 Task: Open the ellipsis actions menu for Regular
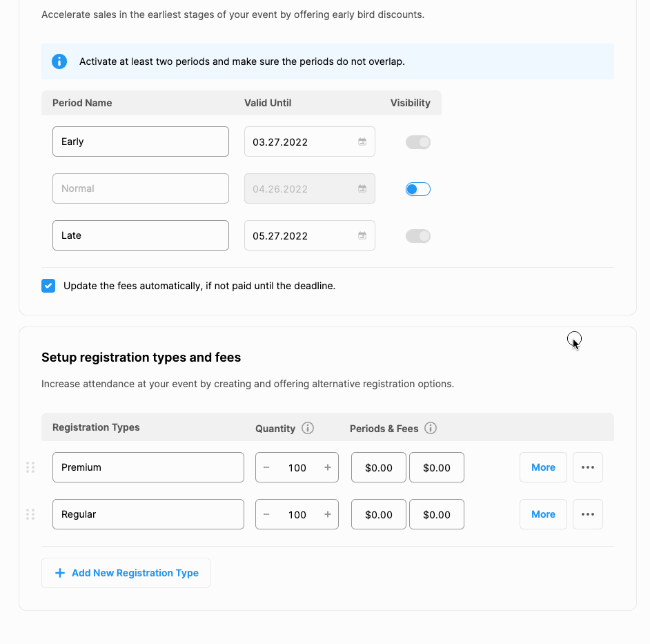click(x=588, y=514)
